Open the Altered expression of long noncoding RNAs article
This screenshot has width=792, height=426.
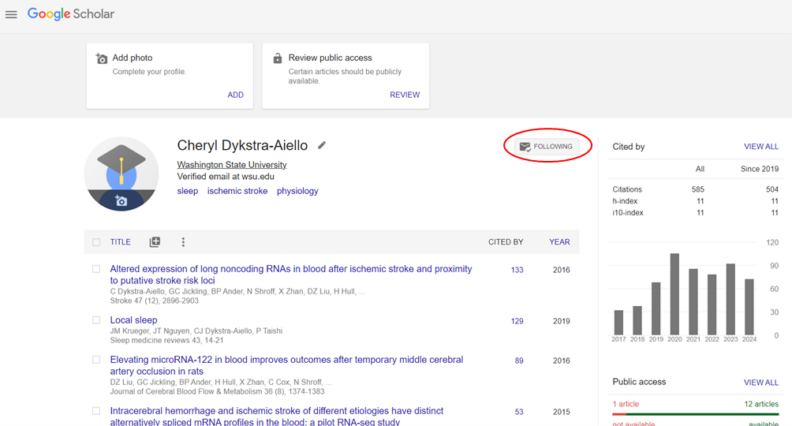(x=291, y=274)
